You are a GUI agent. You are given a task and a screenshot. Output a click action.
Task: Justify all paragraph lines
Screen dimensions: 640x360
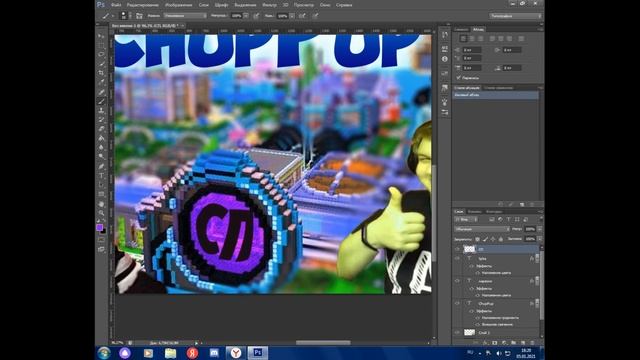coord(521,38)
